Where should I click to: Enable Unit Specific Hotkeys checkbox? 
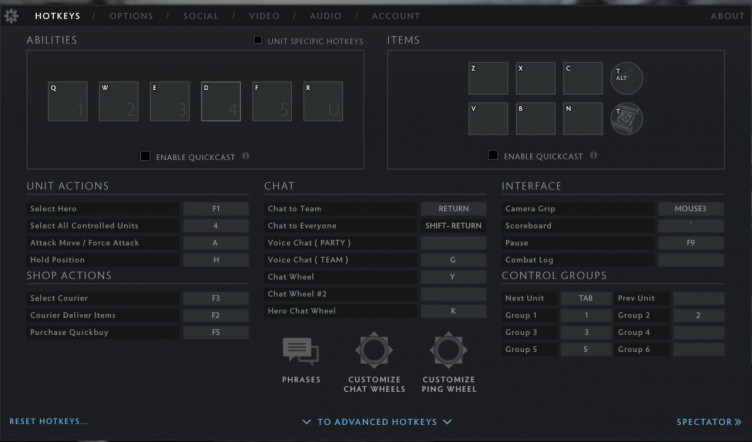point(258,40)
